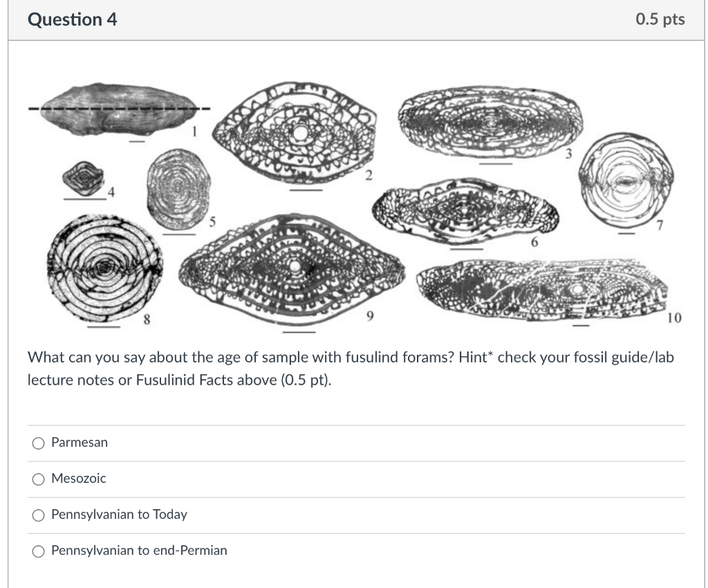Choose Pennsylvanian to end-Permian option

coord(39,551)
